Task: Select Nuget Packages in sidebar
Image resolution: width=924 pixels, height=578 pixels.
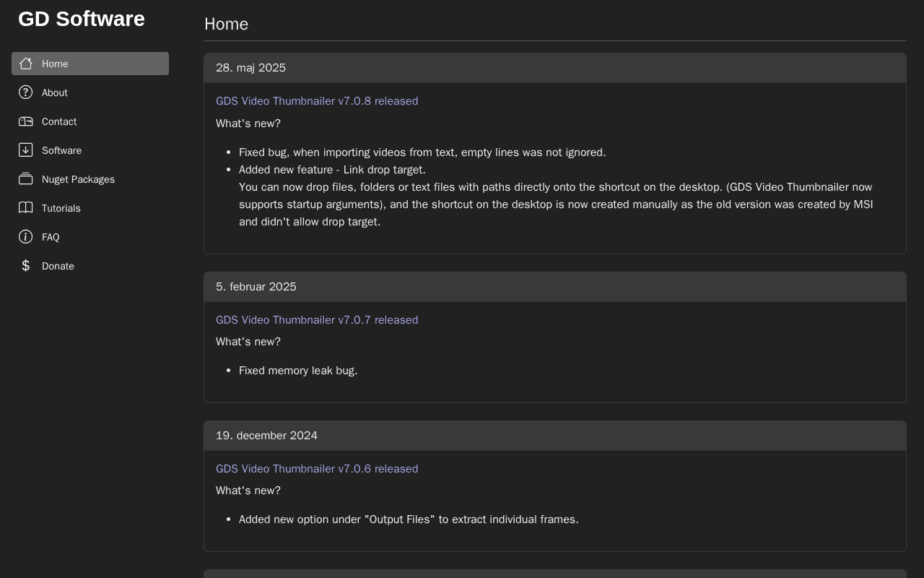Action: (x=78, y=179)
